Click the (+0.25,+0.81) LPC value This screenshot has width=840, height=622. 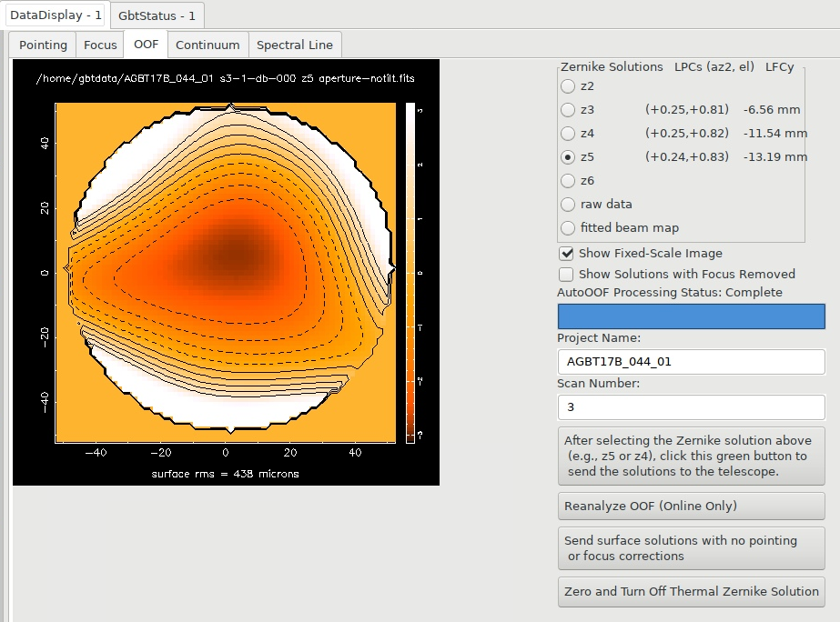[x=687, y=110]
